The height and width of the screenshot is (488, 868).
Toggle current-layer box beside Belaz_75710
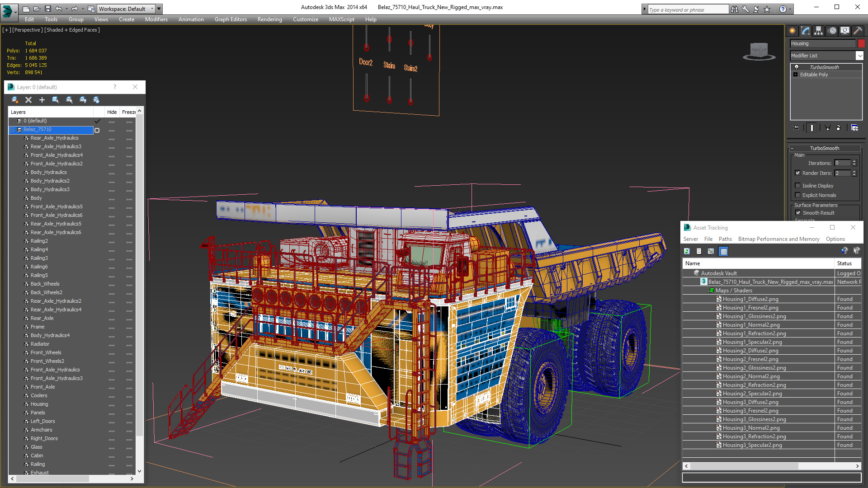coord(97,130)
